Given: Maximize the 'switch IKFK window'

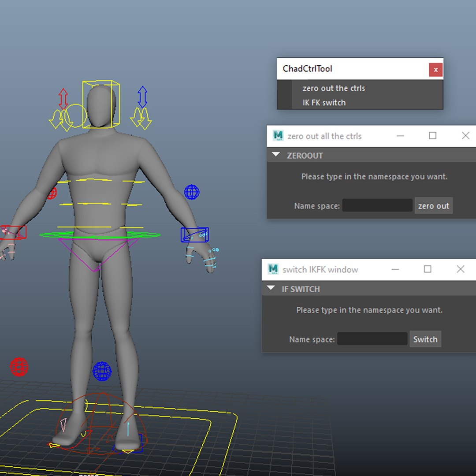Looking at the screenshot, I should [x=428, y=269].
